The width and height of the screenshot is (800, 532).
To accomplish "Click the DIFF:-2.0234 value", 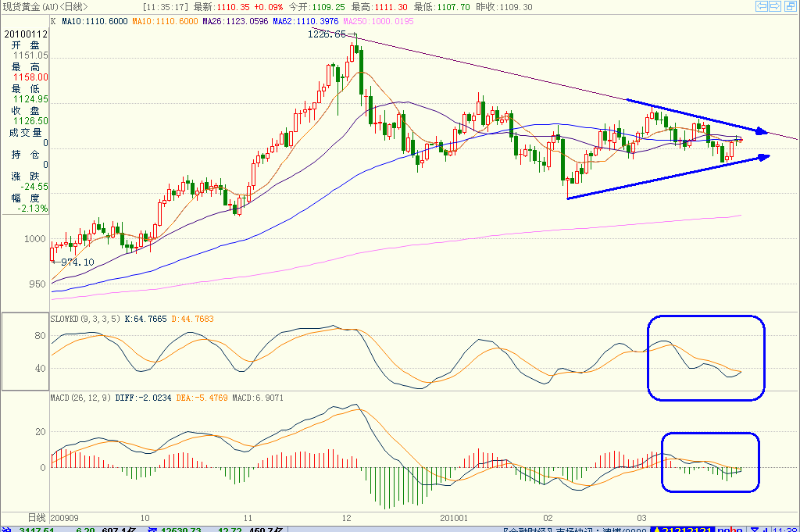I will (144, 398).
